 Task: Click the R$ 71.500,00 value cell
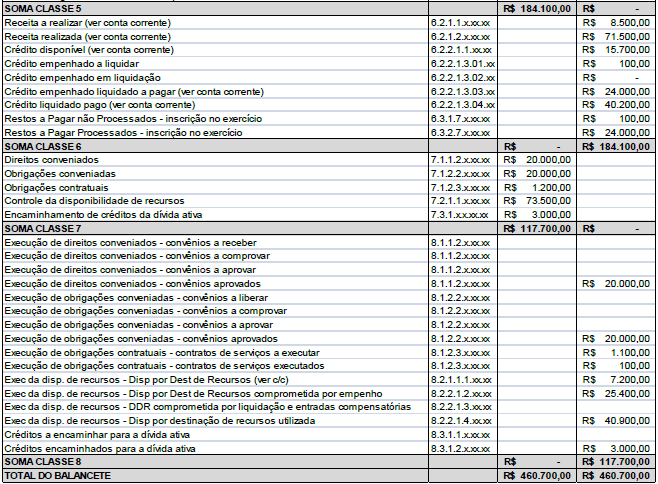tap(616, 36)
